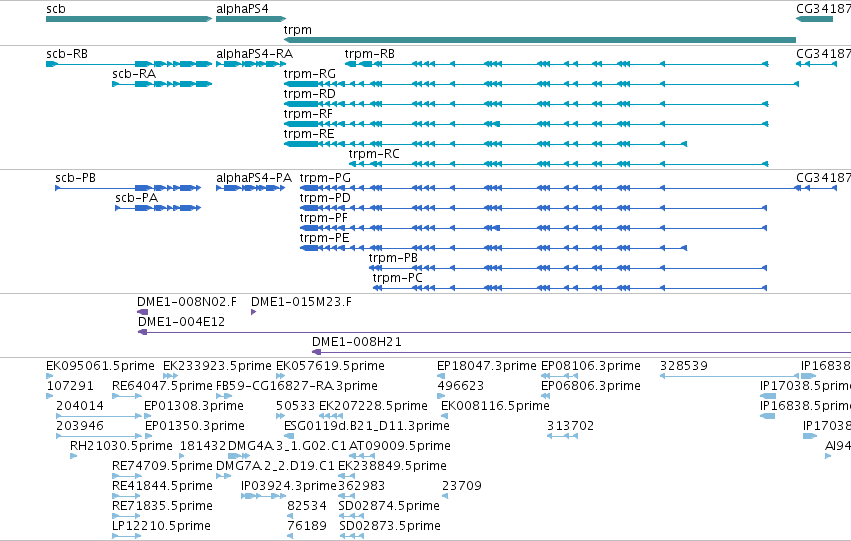The image size is (851, 541).
Task: Click the scb-RA transcript label
Action: click(134, 74)
